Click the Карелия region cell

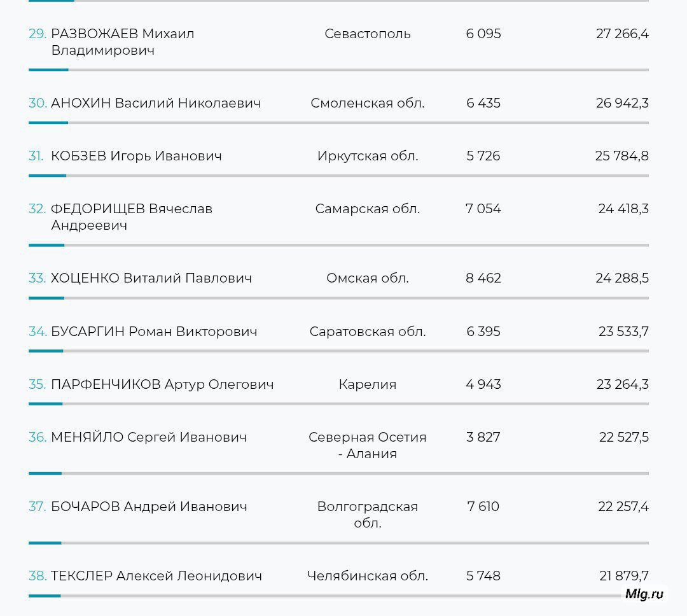[368, 384]
